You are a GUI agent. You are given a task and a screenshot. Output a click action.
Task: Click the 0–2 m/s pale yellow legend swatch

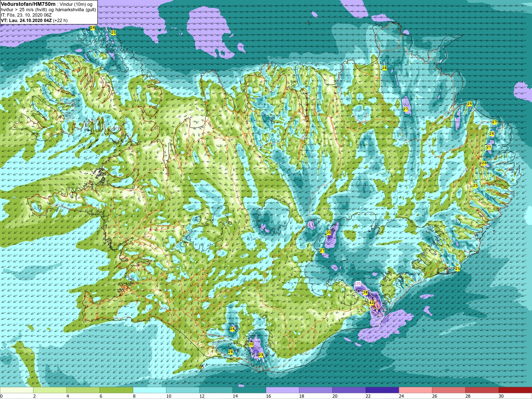17,390
